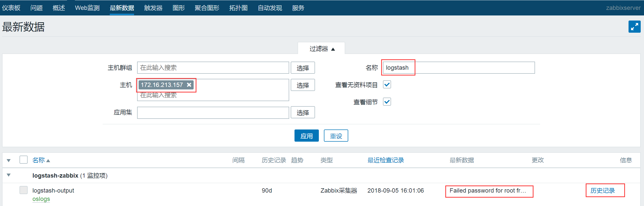Click 'Failed password for root fr…' value
The height and width of the screenshot is (206, 644).
(488, 191)
